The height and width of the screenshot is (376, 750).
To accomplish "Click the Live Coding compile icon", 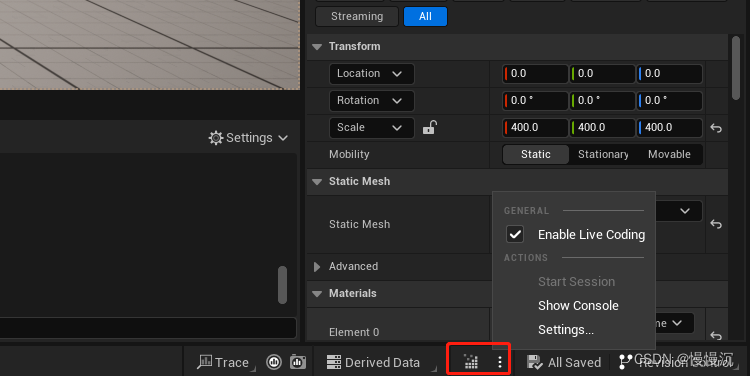I will 471,362.
